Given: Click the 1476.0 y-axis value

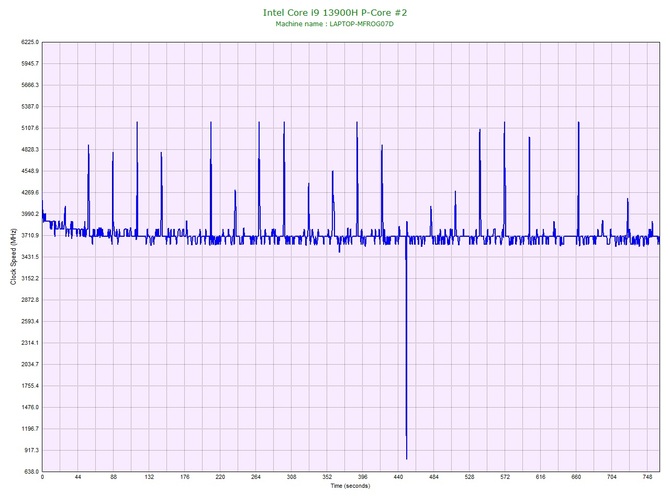Looking at the screenshot, I should [30, 407].
